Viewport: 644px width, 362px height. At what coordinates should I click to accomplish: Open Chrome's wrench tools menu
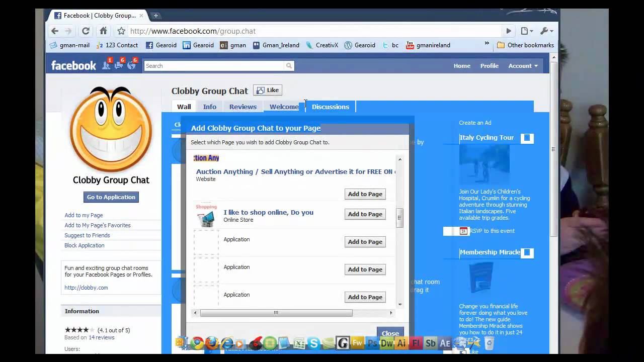(x=546, y=31)
